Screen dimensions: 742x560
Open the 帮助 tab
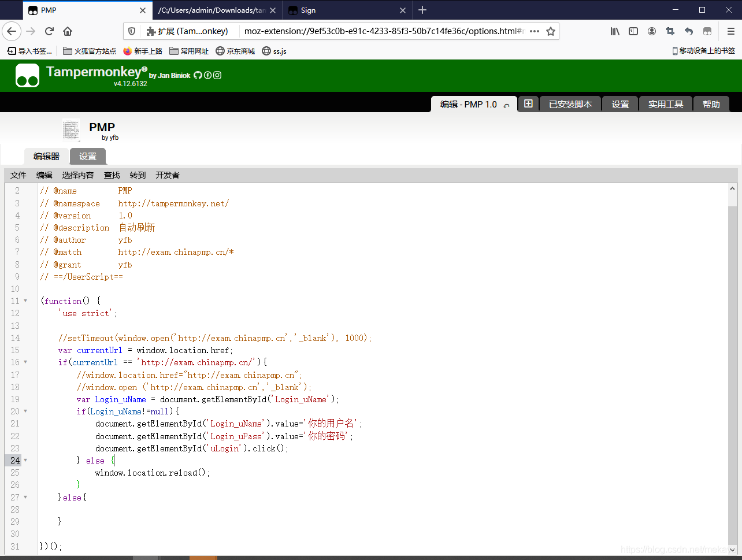[711, 104]
